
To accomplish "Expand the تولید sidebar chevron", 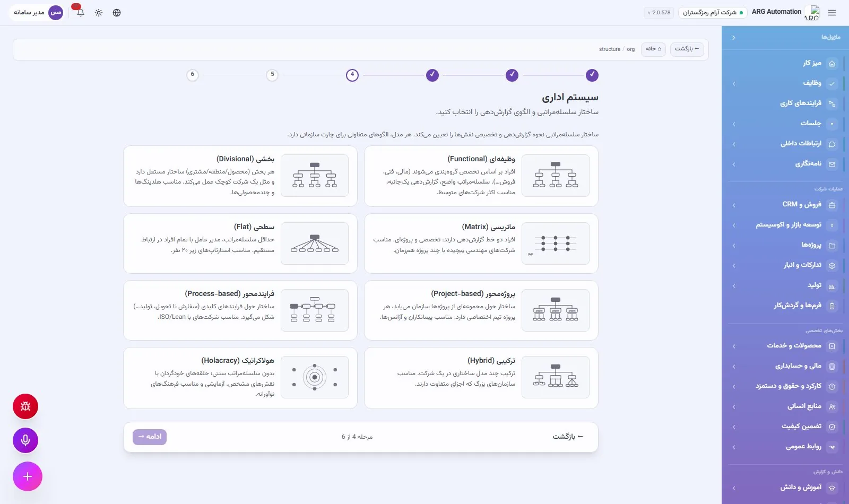I will click(734, 286).
